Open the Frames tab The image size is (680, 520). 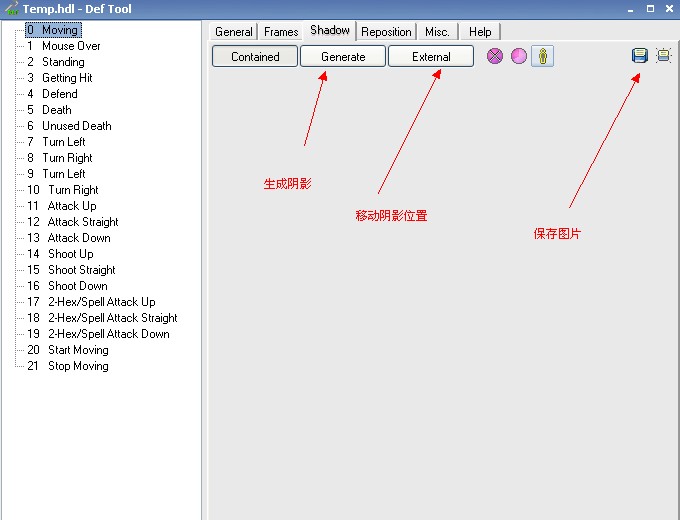pos(281,32)
